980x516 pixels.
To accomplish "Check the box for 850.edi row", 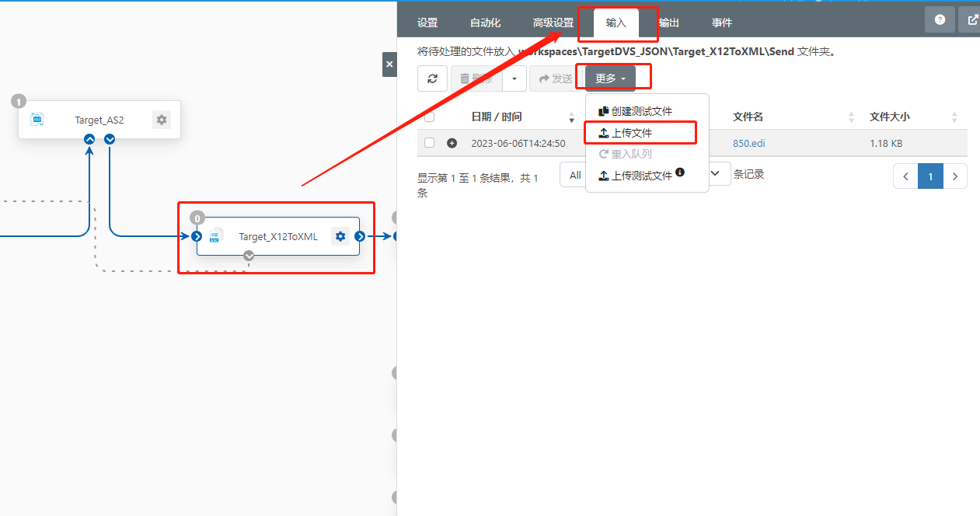I will point(430,143).
